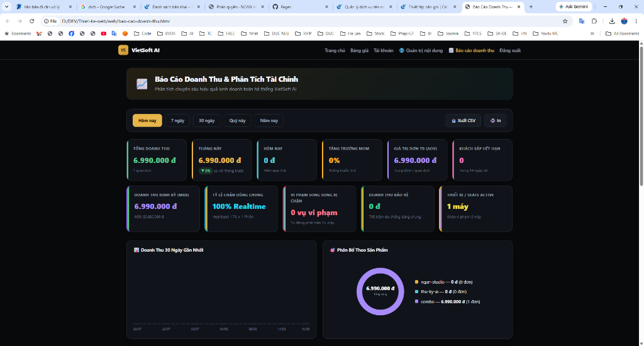
Task: Select the 30 ngày time filter
Action: tap(206, 120)
